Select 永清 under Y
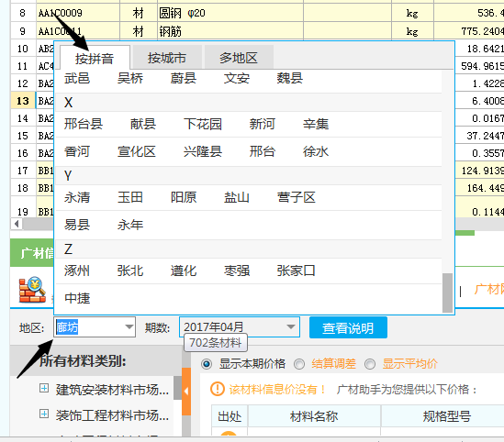The image size is (504, 442). coord(77,197)
